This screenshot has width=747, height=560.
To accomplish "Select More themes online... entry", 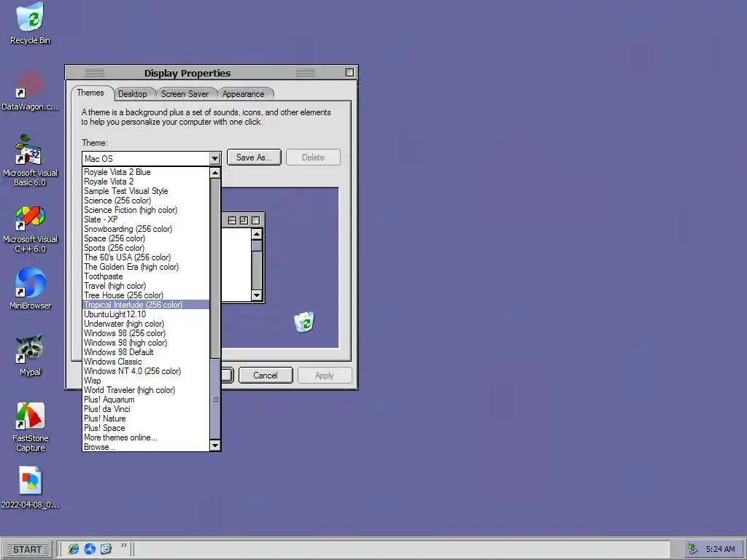I will (146, 437).
